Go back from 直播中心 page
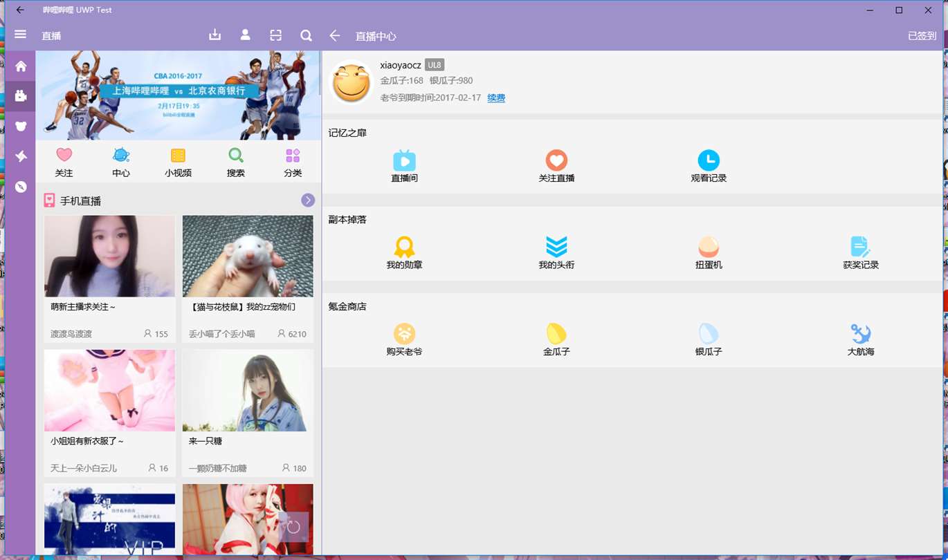 (x=335, y=35)
